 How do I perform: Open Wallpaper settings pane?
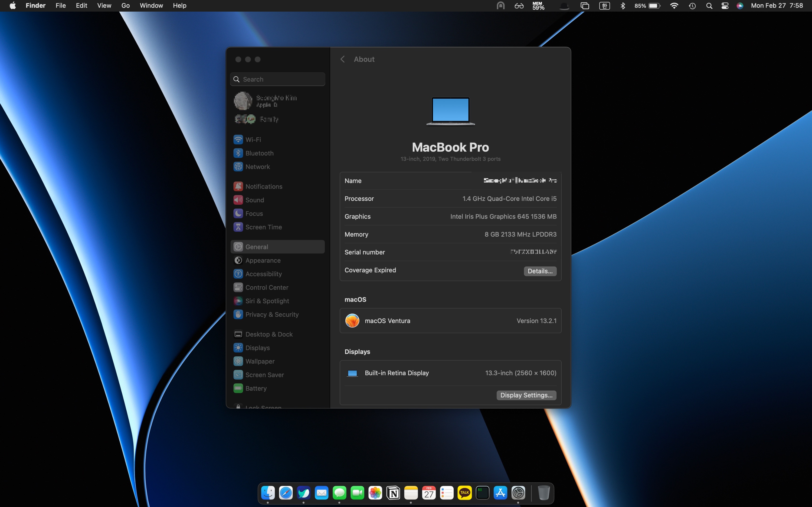point(260,361)
